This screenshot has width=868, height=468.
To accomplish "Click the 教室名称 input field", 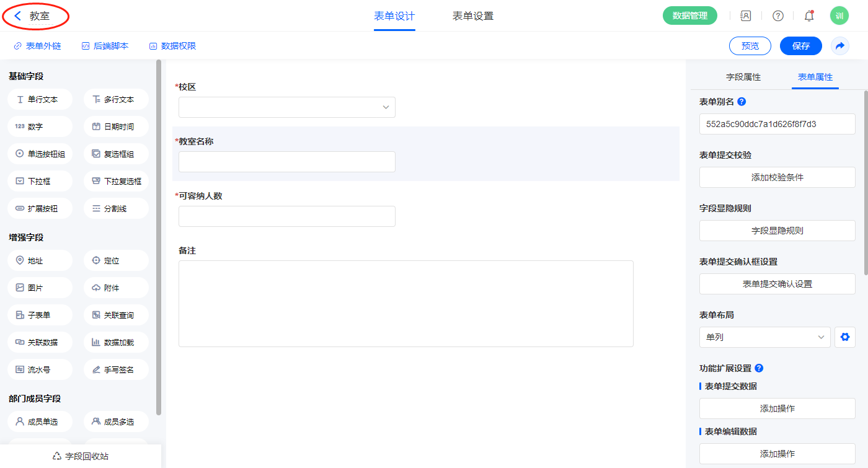I will click(286, 162).
